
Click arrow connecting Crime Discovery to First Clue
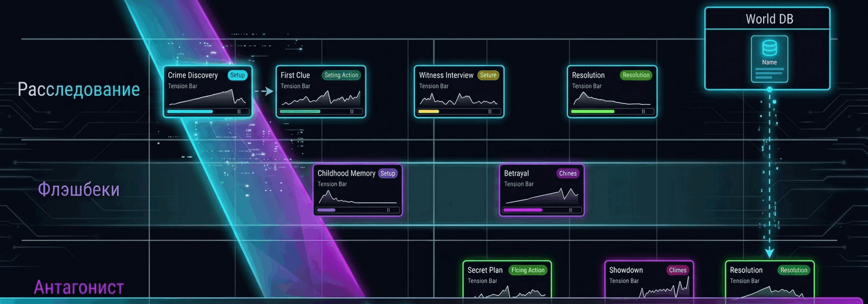pos(264,91)
